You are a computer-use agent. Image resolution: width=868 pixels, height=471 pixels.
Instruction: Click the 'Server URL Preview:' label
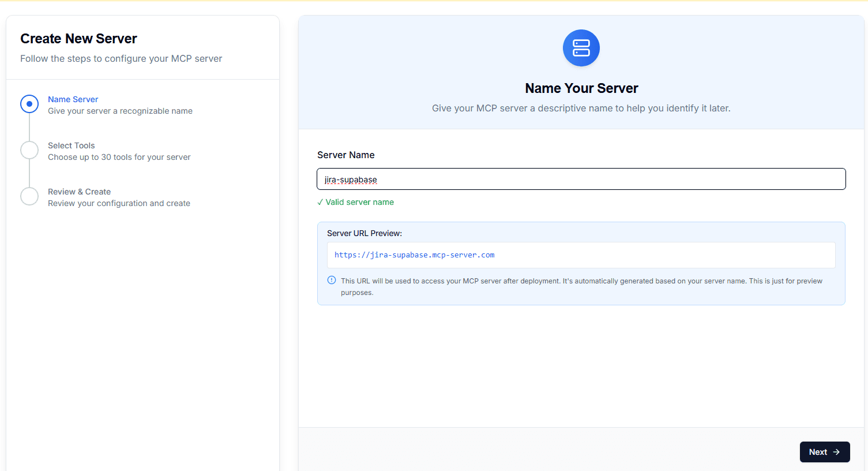coord(365,233)
